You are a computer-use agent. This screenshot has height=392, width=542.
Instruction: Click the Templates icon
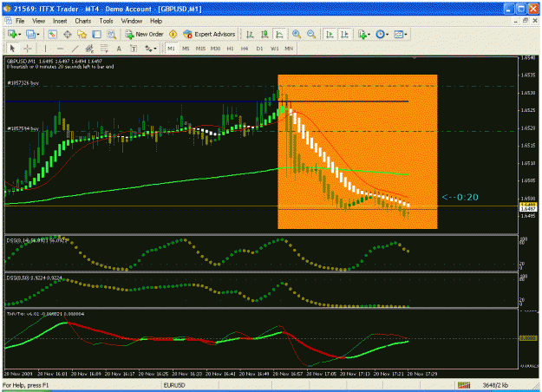pyautogui.click(x=399, y=34)
